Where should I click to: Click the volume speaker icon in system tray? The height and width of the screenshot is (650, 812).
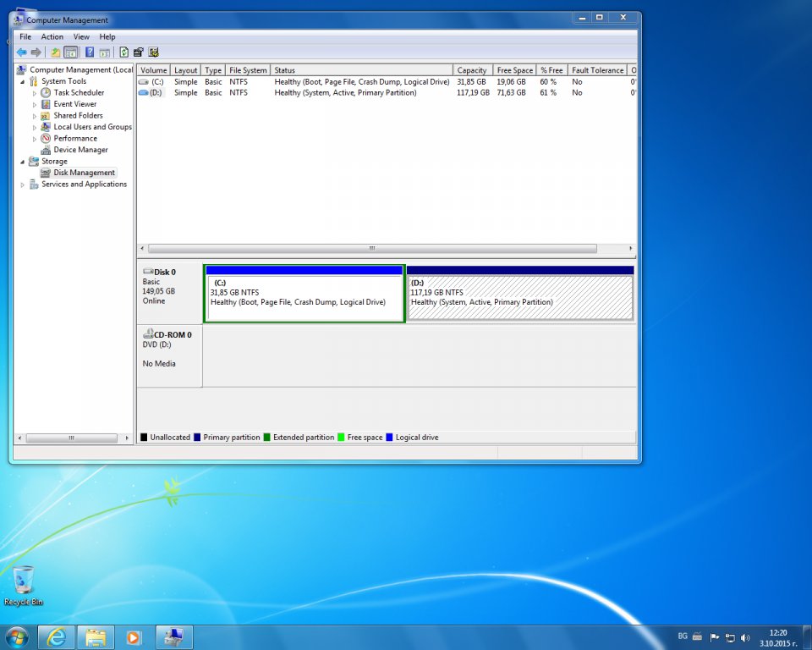[745, 637]
